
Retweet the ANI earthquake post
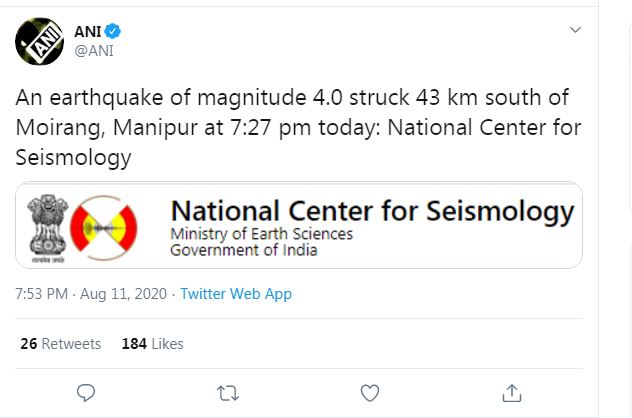(x=228, y=393)
